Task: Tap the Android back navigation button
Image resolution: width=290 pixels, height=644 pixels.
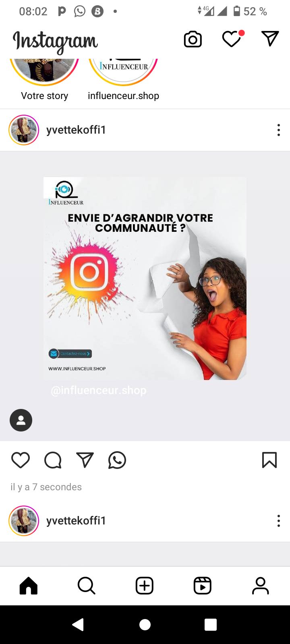Action: click(x=78, y=625)
